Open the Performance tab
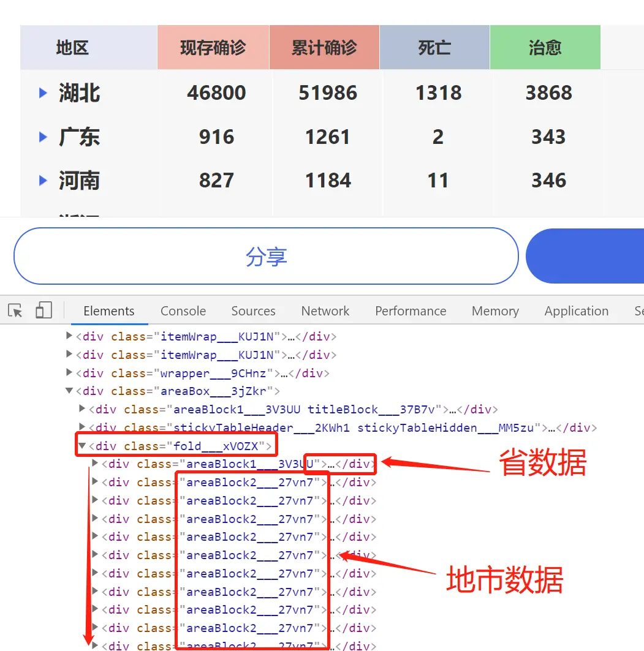 (x=411, y=311)
